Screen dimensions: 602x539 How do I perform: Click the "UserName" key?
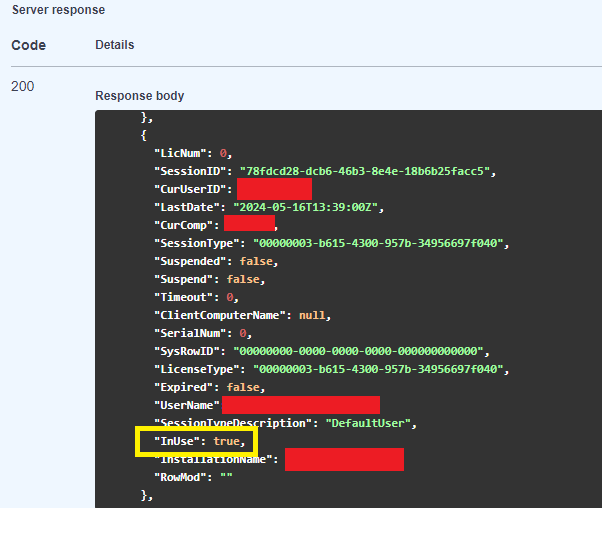click(187, 405)
